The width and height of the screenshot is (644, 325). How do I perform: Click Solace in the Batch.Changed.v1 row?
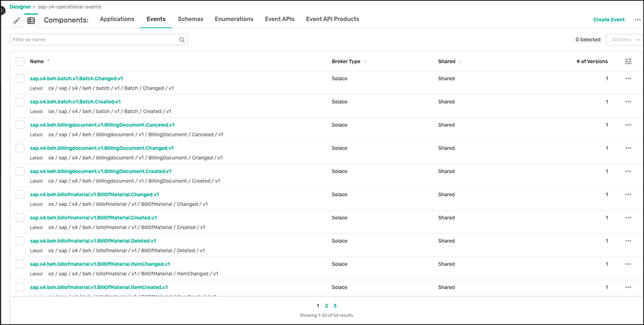point(339,78)
